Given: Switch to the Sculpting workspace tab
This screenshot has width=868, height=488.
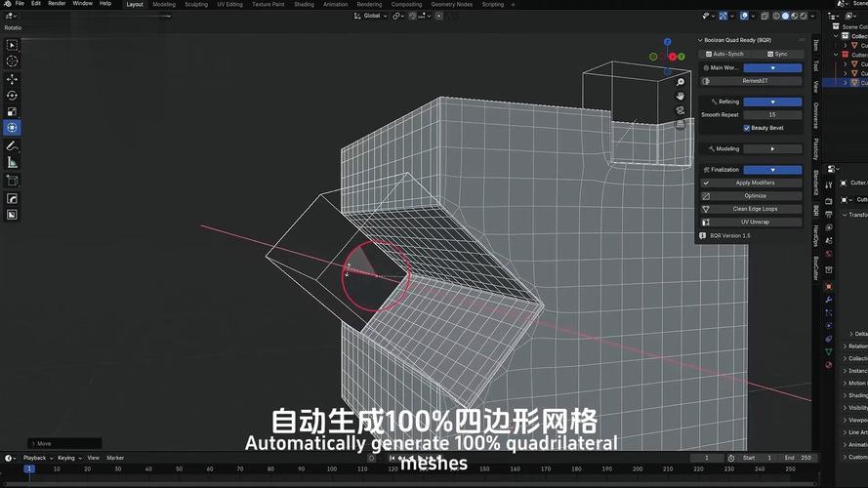Looking at the screenshot, I should 196,4.
